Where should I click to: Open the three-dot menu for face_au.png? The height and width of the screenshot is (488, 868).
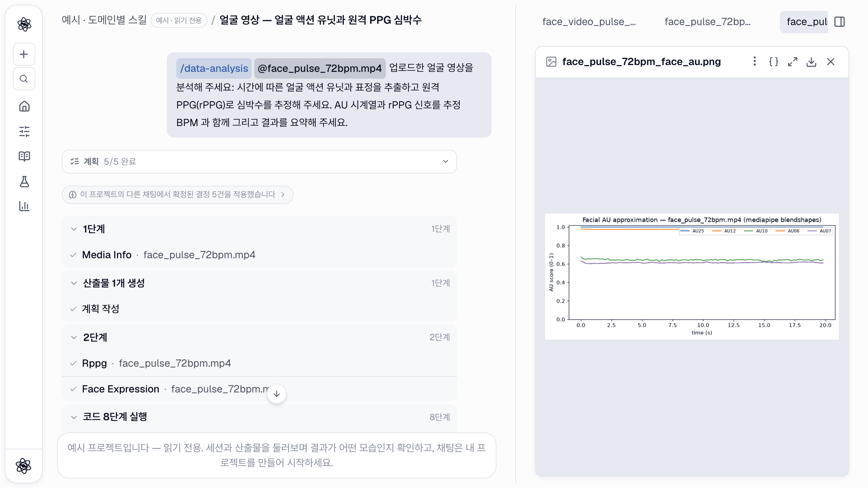754,61
